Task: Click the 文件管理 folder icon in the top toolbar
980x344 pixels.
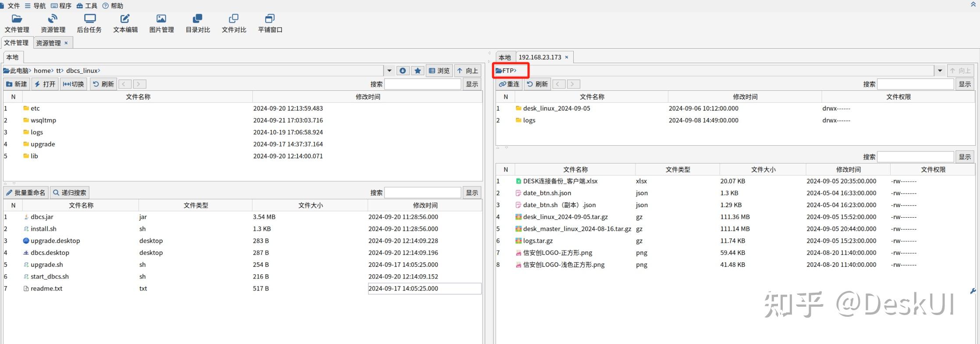Action: [17, 18]
